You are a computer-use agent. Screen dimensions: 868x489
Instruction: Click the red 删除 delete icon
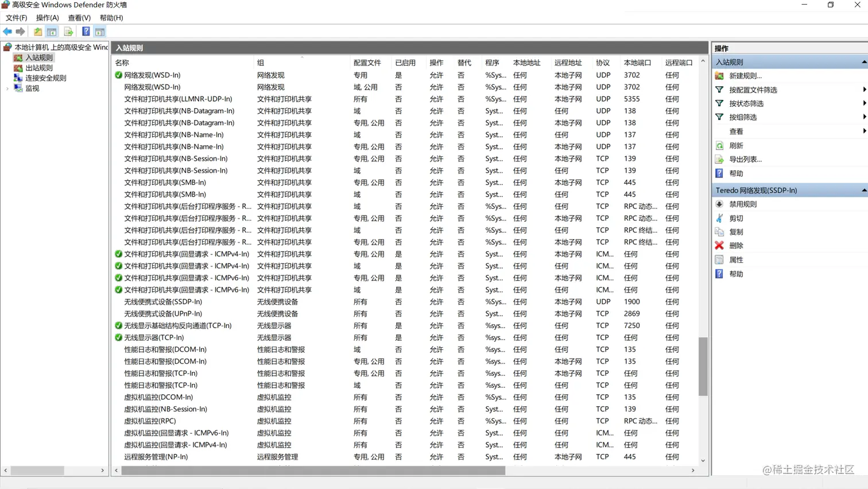point(719,245)
